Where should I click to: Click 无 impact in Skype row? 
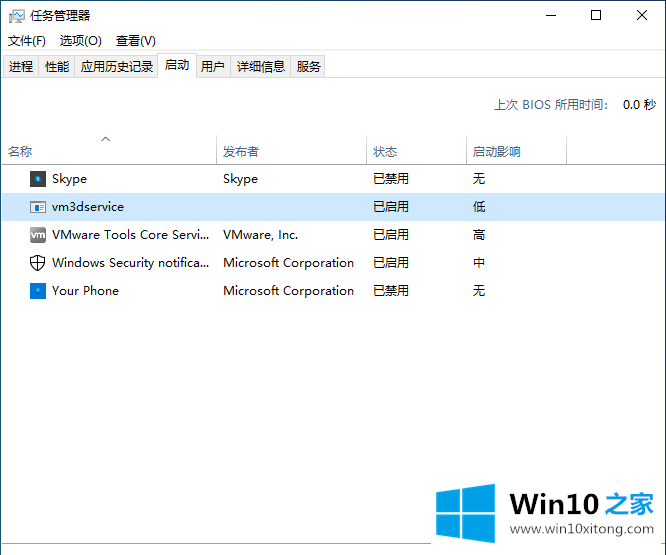pos(479,179)
